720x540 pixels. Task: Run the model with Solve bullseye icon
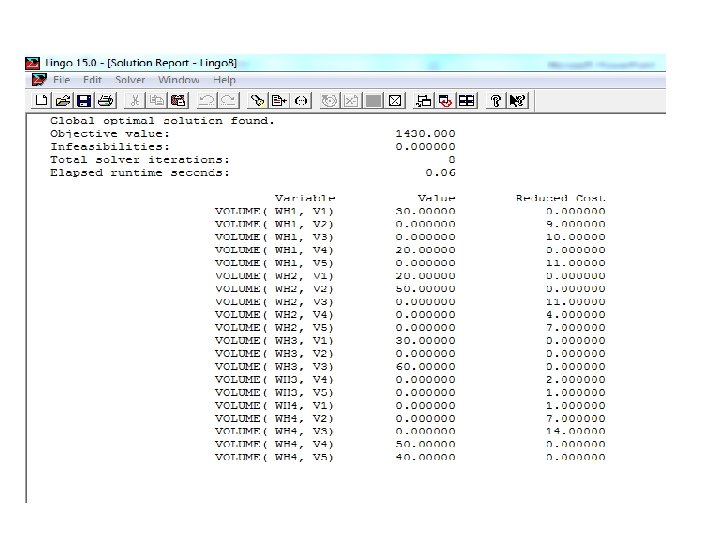click(329, 100)
